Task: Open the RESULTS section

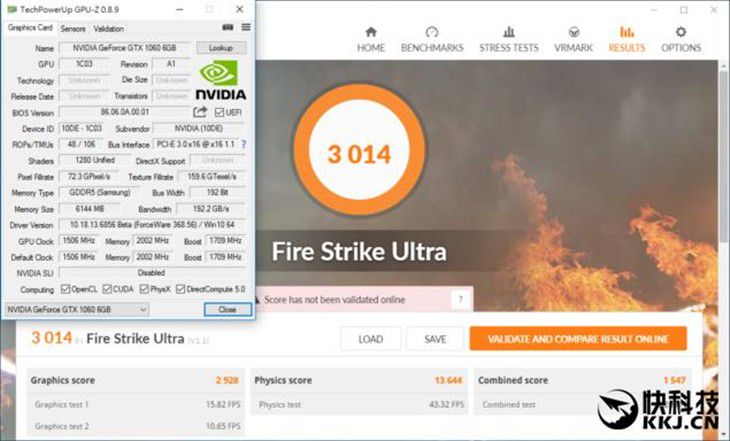Action: [x=627, y=40]
